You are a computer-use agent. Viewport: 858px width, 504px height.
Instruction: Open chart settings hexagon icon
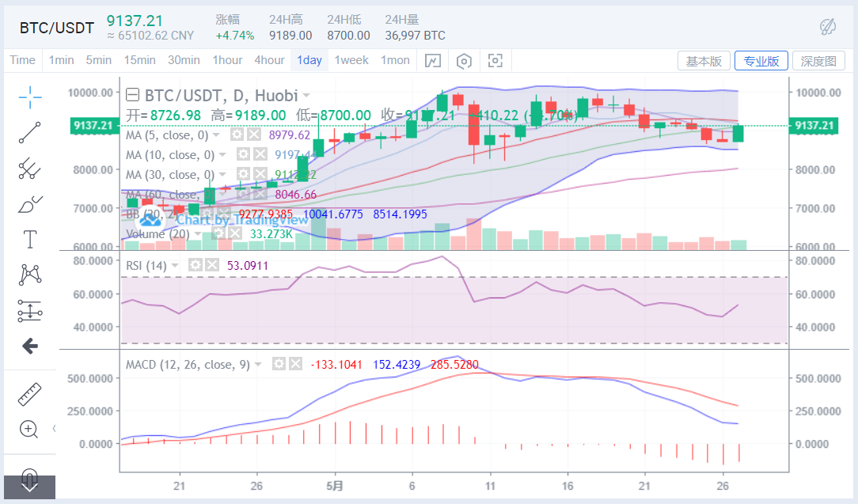click(x=464, y=61)
